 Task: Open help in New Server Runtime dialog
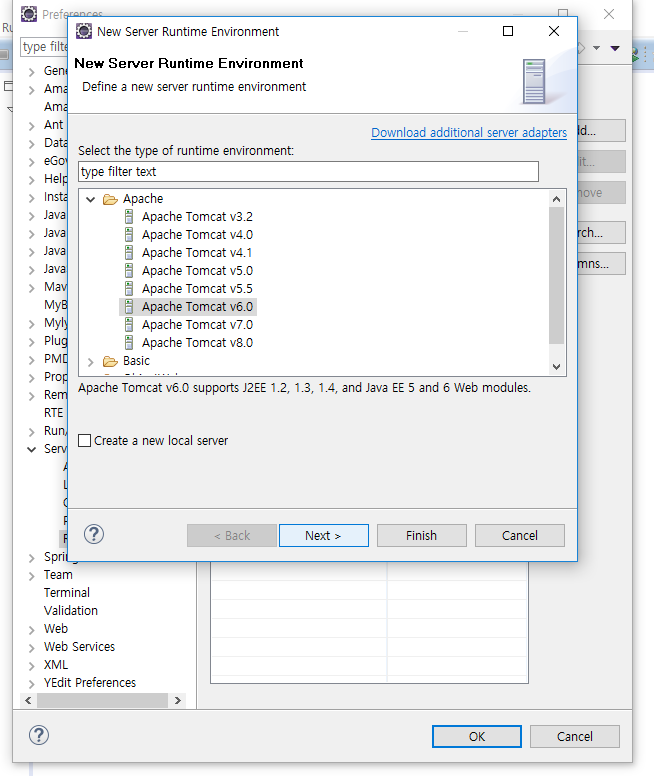pos(94,534)
